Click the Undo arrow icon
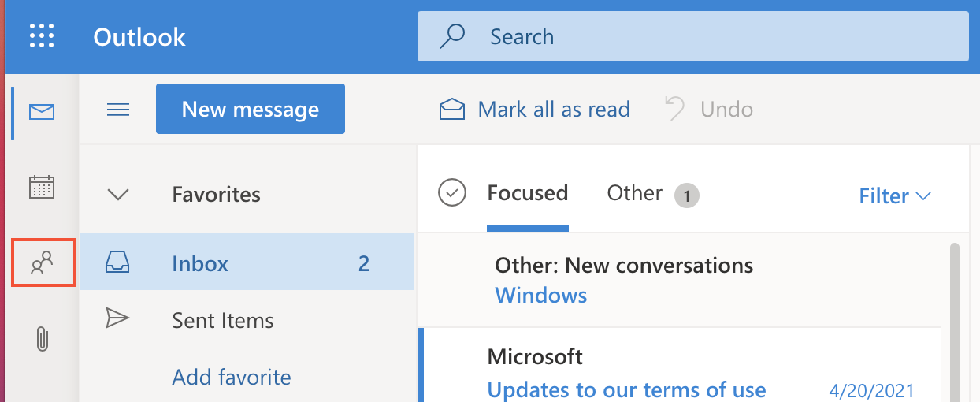Image resolution: width=980 pixels, height=402 pixels. [x=675, y=109]
